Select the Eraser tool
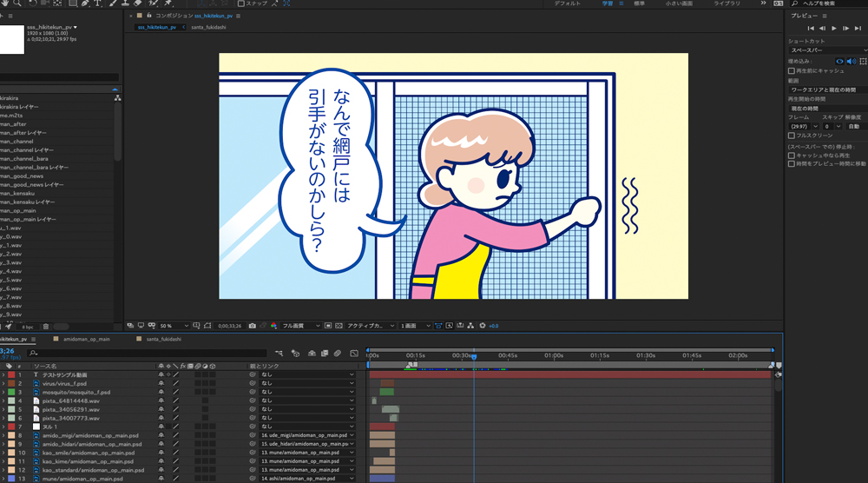The height and width of the screenshot is (483, 868). [138, 3]
